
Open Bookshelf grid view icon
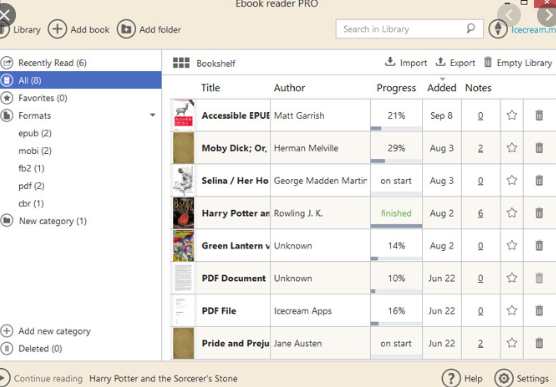[181, 63]
